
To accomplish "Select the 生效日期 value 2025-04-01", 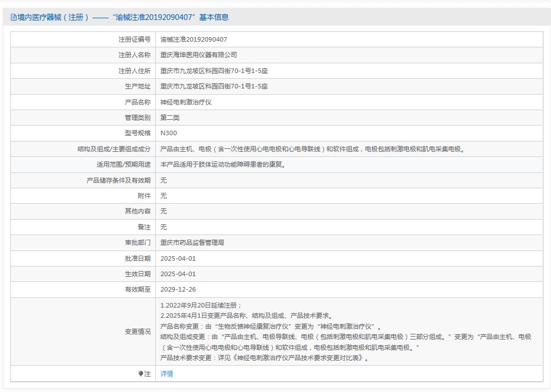I will (178, 274).
